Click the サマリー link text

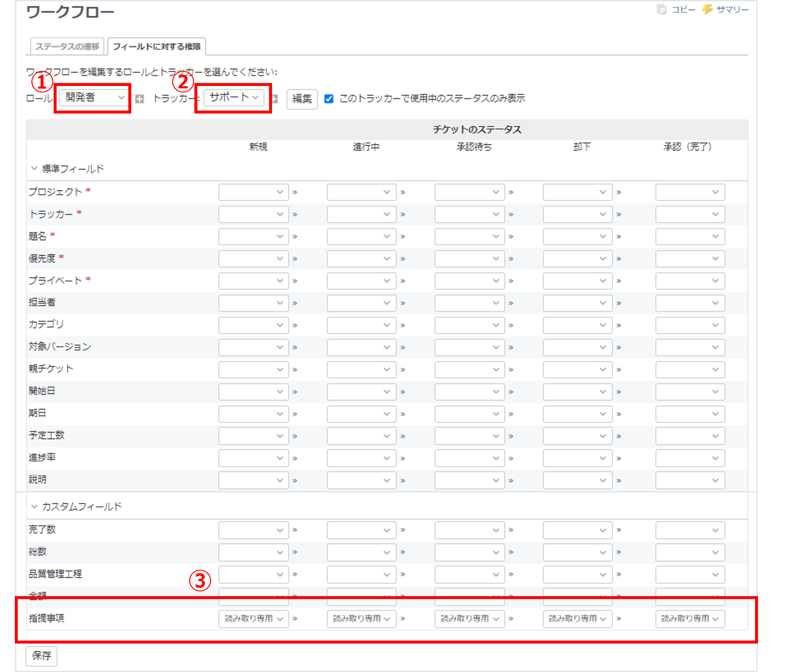click(x=733, y=9)
